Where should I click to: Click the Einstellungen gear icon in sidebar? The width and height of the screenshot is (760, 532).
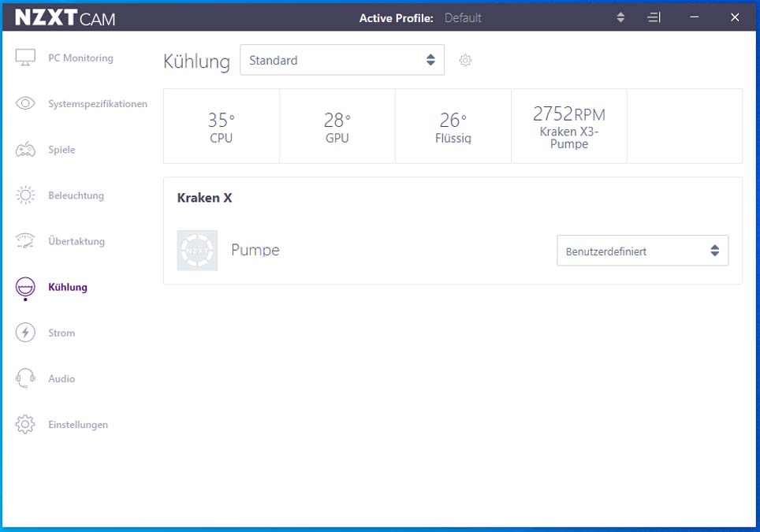(25, 425)
